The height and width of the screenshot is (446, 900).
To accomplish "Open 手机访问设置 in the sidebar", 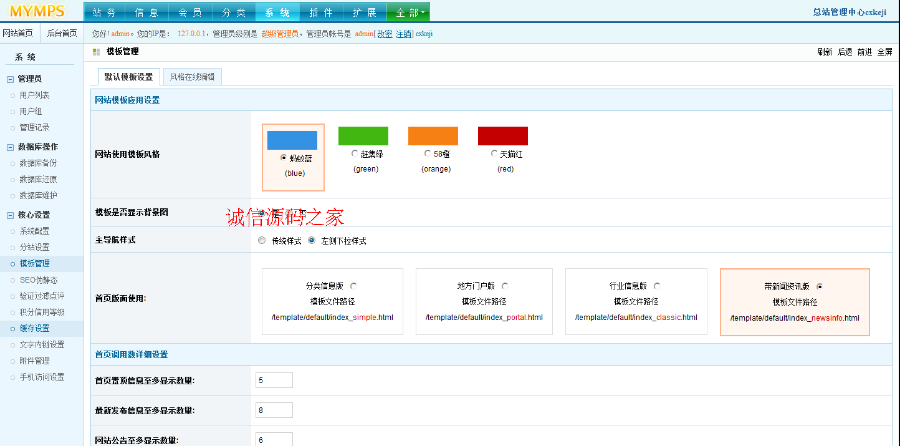I will (x=42, y=377).
